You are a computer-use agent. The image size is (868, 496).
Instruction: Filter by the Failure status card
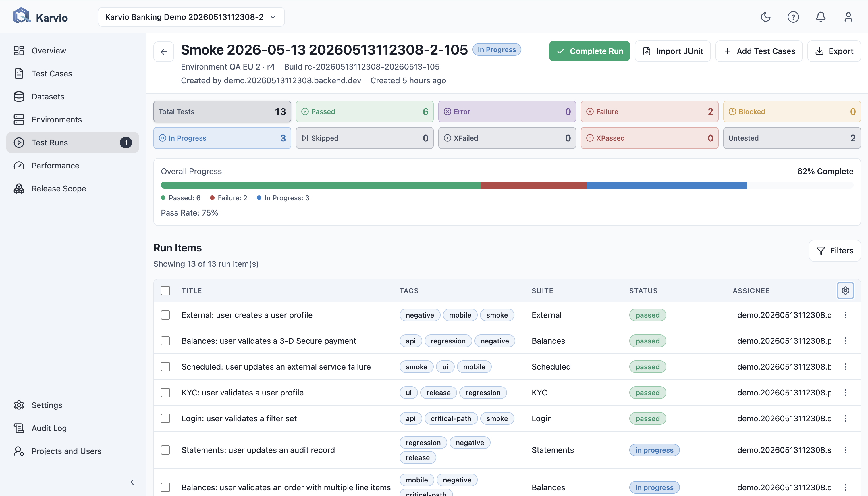(x=649, y=111)
